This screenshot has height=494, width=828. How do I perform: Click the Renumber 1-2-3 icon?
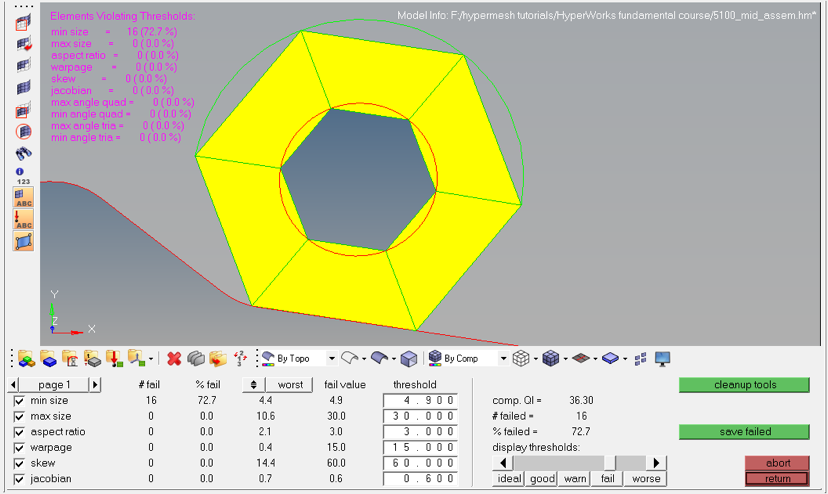[240, 359]
